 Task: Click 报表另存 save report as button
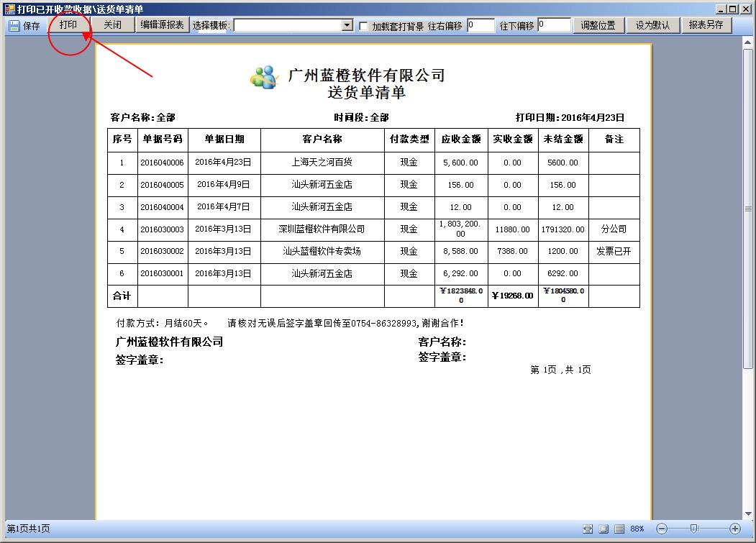tap(706, 25)
